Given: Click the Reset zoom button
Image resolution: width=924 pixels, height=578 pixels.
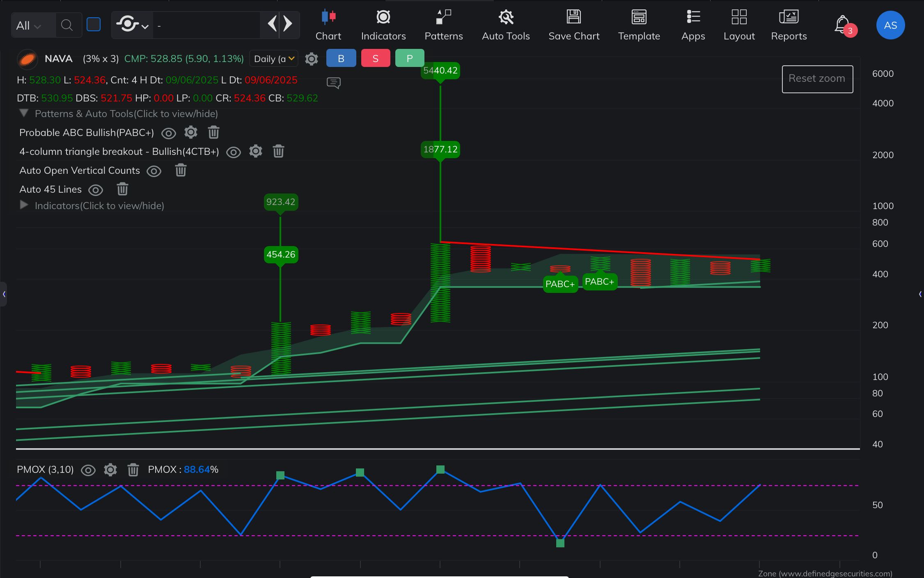Looking at the screenshot, I should 817,79.
